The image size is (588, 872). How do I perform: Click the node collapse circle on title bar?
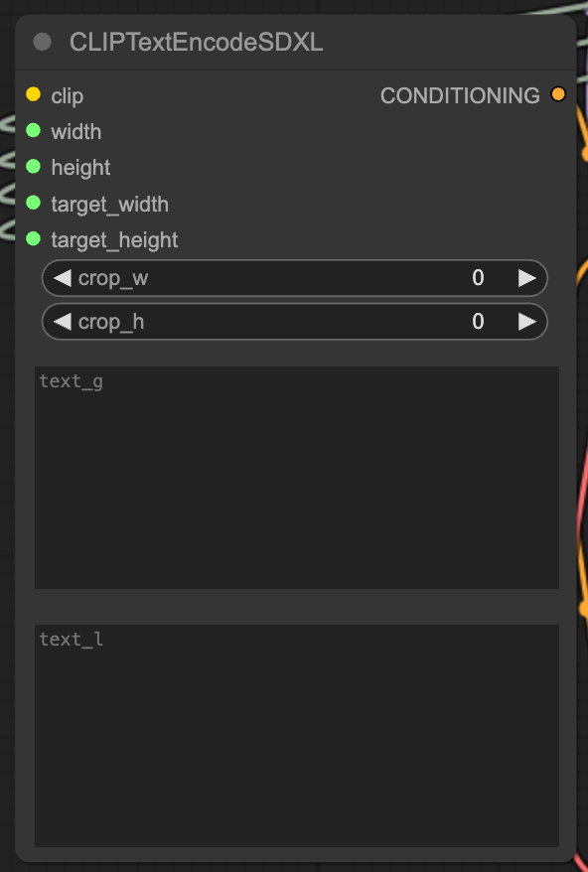point(41,43)
